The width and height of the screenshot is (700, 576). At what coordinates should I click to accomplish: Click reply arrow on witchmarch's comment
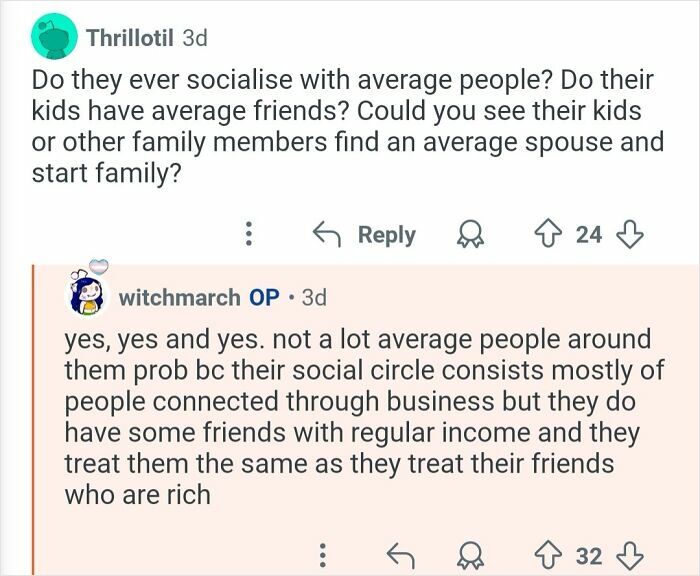pos(400,556)
